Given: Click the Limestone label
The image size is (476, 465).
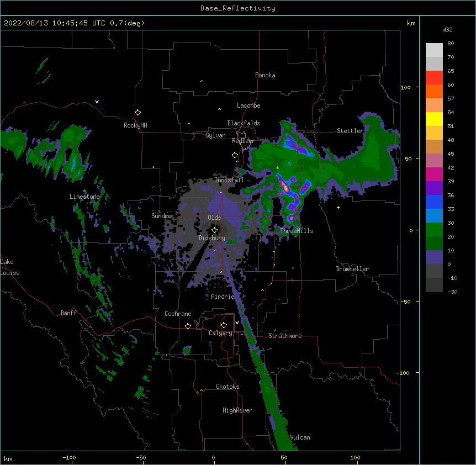Looking at the screenshot, I should pos(84,197).
